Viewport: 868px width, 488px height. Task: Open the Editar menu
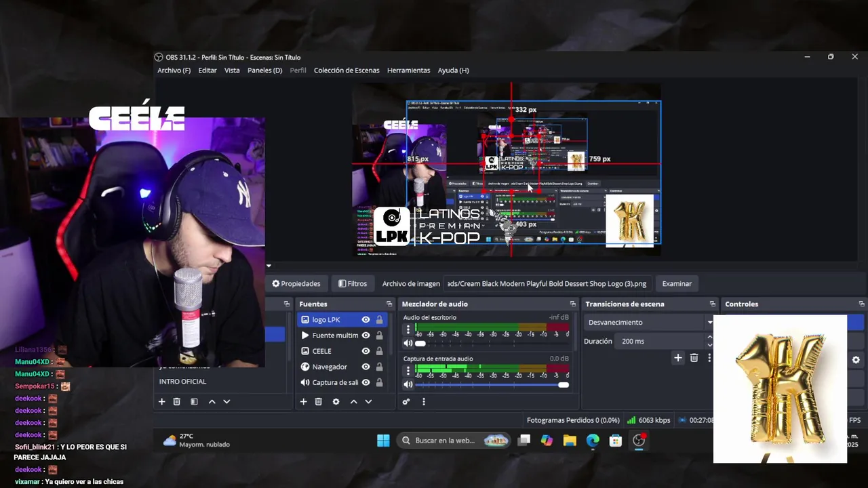coord(208,70)
